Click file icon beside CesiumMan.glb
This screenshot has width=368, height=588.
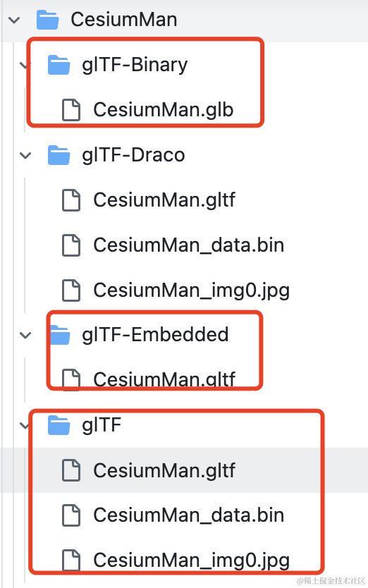[71, 110]
